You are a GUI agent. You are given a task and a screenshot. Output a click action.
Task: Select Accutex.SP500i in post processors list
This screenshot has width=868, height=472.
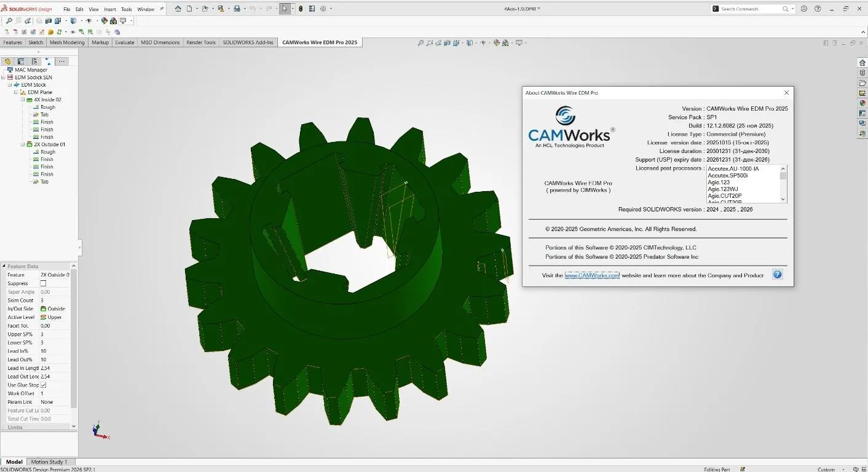727,175
